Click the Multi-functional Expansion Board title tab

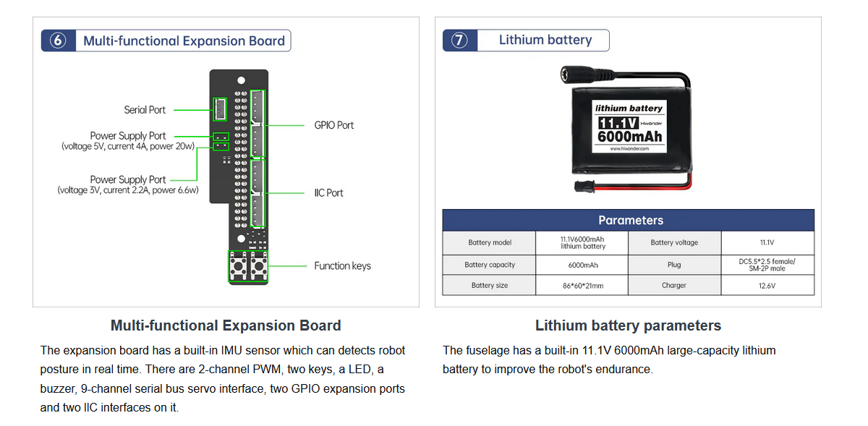click(x=184, y=41)
